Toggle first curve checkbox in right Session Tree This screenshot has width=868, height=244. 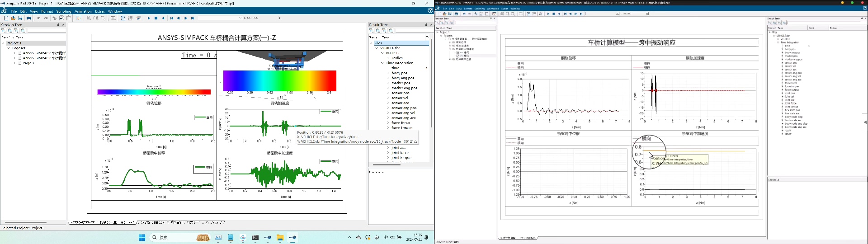tap(458, 52)
